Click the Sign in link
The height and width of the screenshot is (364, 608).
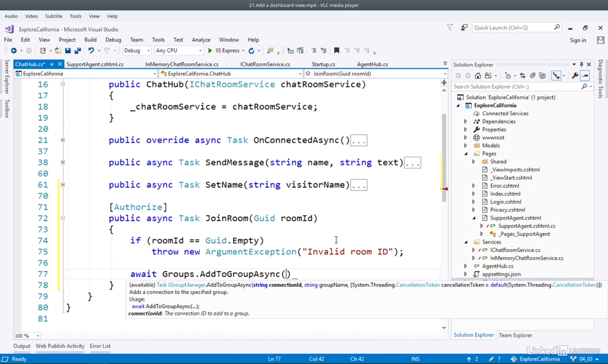[x=578, y=40]
